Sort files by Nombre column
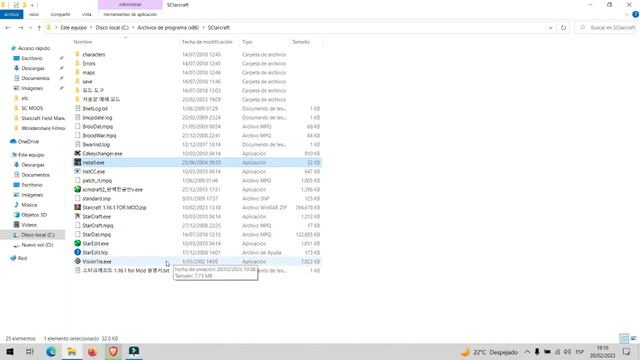The height and width of the screenshot is (360, 640). [83, 42]
